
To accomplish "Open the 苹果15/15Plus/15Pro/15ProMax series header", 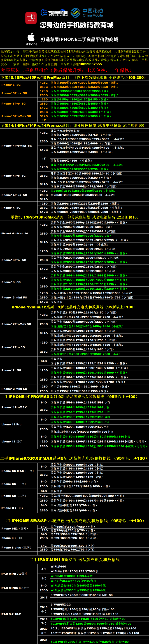I will point(73,78).
